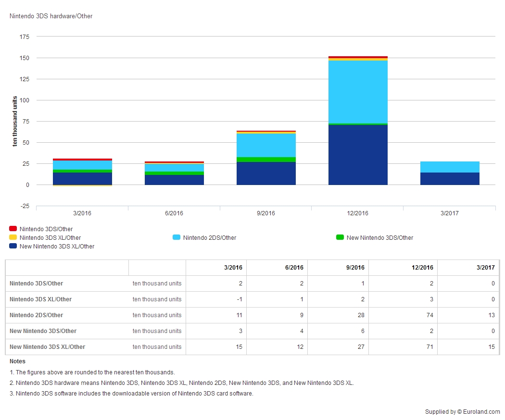Click the yellow Nintendo 3DS XL/Other legend swatch
The width and height of the screenshot is (505, 420).
pos(13,237)
